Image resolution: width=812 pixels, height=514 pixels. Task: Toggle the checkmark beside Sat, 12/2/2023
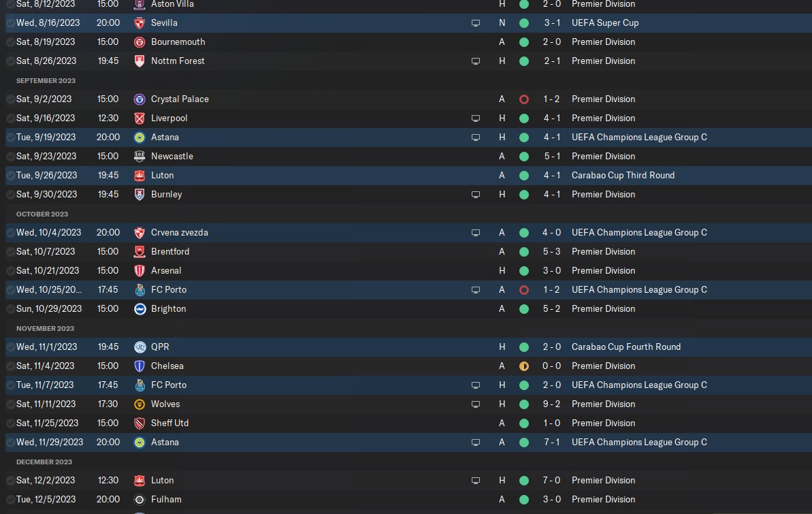10,481
